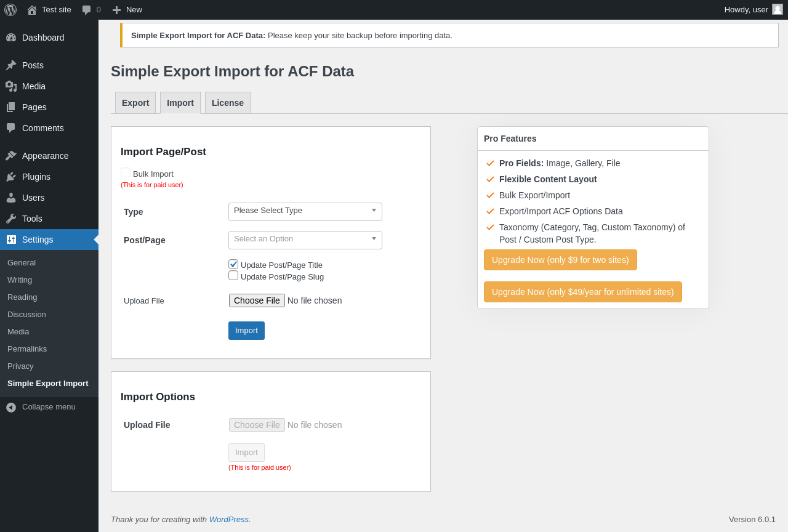Enable Update Post/Page Slug checkbox
Image resolution: width=788 pixels, height=532 pixels.
click(x=233, y=275)
